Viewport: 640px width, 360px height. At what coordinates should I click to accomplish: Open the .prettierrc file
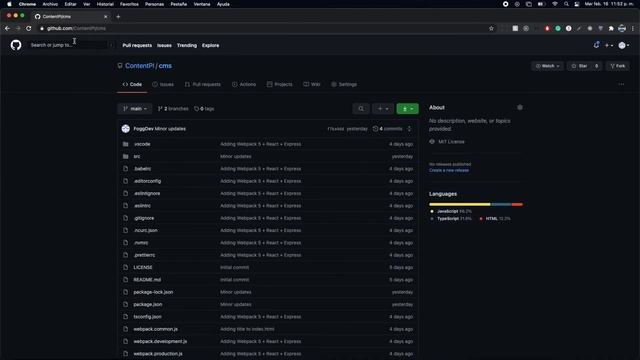coord(144,255)
